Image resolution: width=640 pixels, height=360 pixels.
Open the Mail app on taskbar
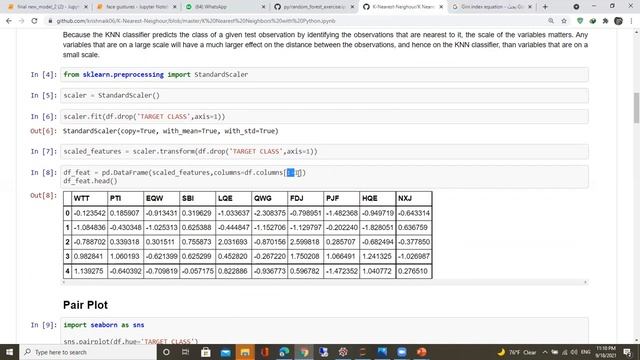coord(225,352)
